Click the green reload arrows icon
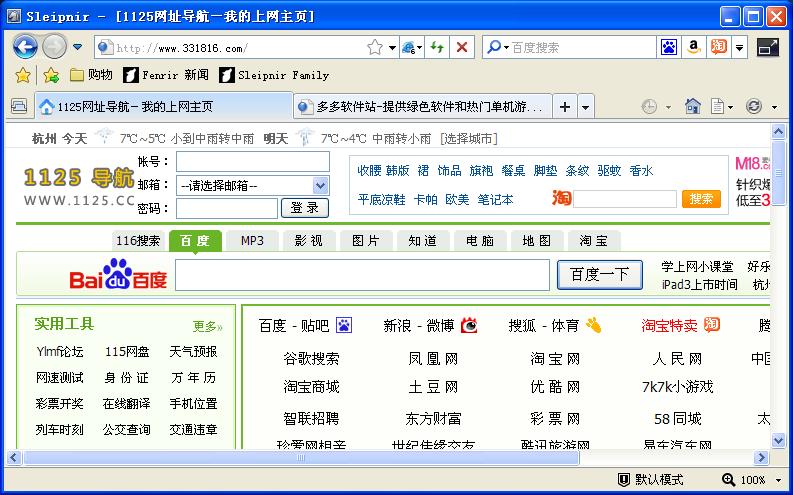Screen dimensions: 793x495 tap(437, 48)
